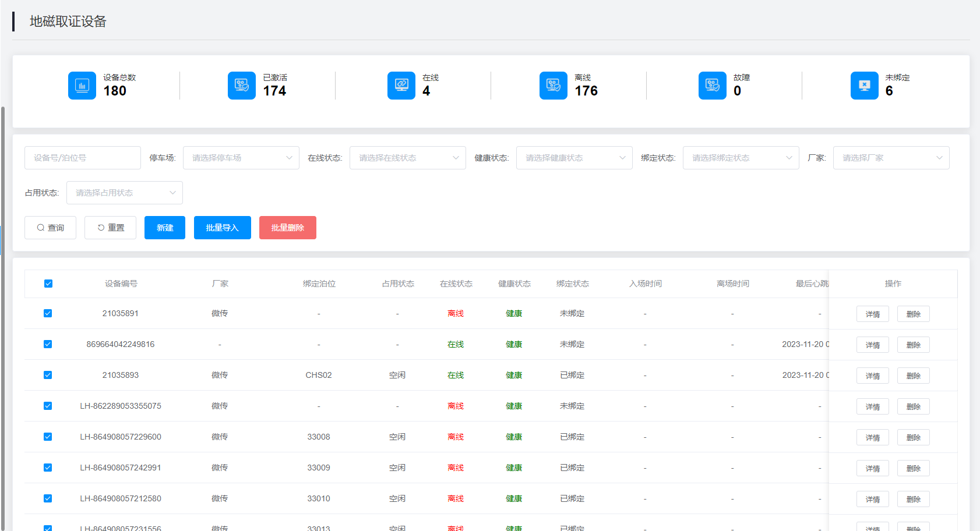Image resolution: width=980 pixels, height=531 pixels.
Task: Deselect checkbox for device LH-864908057229600
Action: coord(48,437)
